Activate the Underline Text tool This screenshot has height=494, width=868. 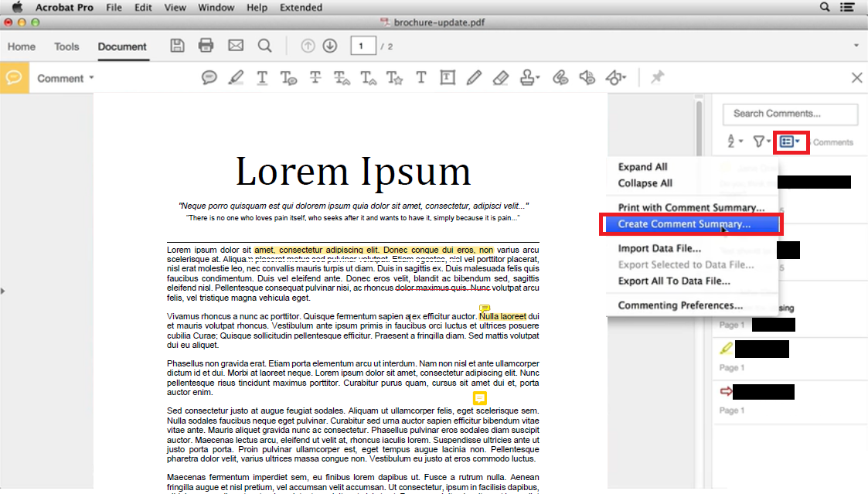pyautogui.click(x=262, y=77)
